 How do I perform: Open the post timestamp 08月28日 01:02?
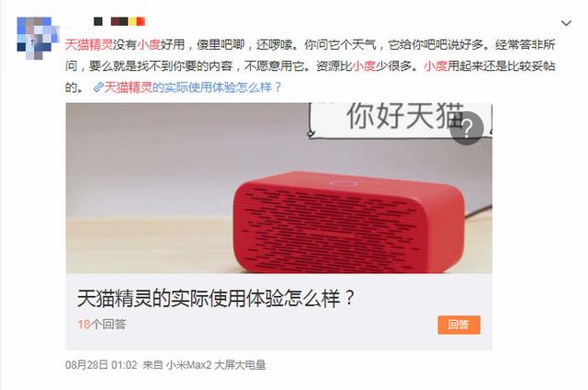pyautogui.click(x=101, y=365)
